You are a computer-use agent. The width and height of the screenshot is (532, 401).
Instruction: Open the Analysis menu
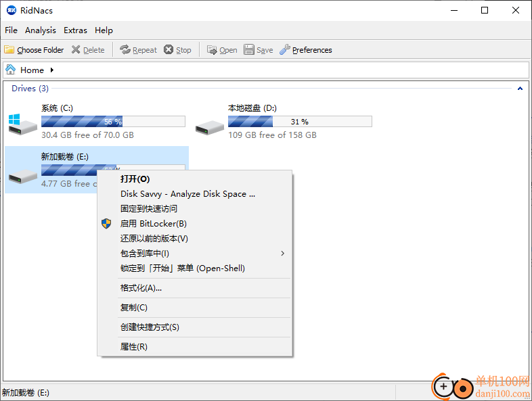pyautogui.click(x=41, y=30)
